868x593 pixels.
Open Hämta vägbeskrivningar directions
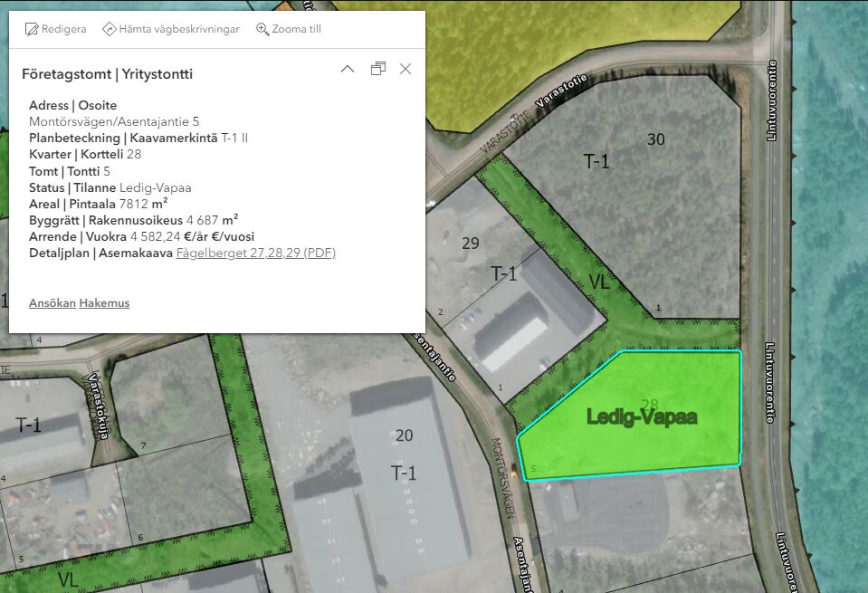tap(170, 29)
